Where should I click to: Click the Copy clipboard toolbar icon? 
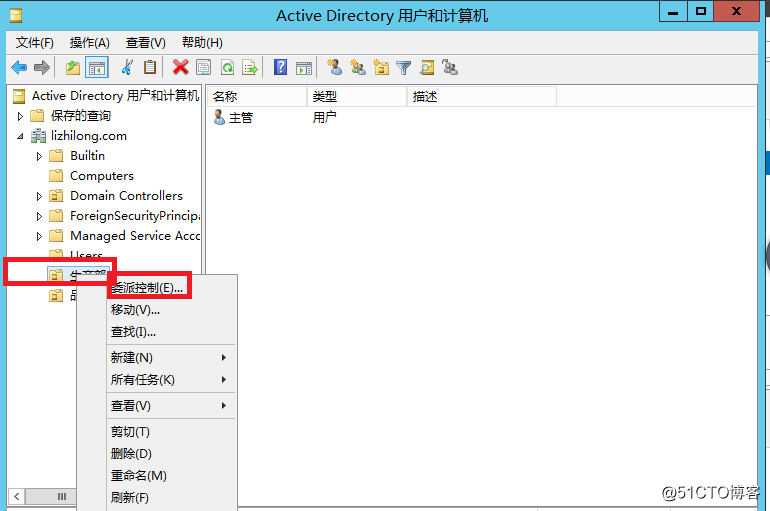pyautogui.click(x=150, y=67)
